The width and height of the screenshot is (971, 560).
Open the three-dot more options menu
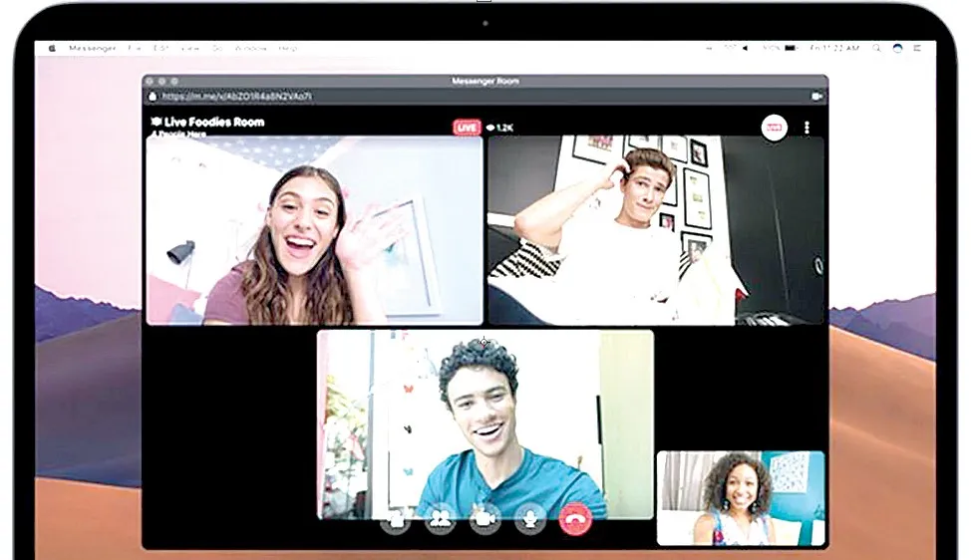click(x=807, y=128)
